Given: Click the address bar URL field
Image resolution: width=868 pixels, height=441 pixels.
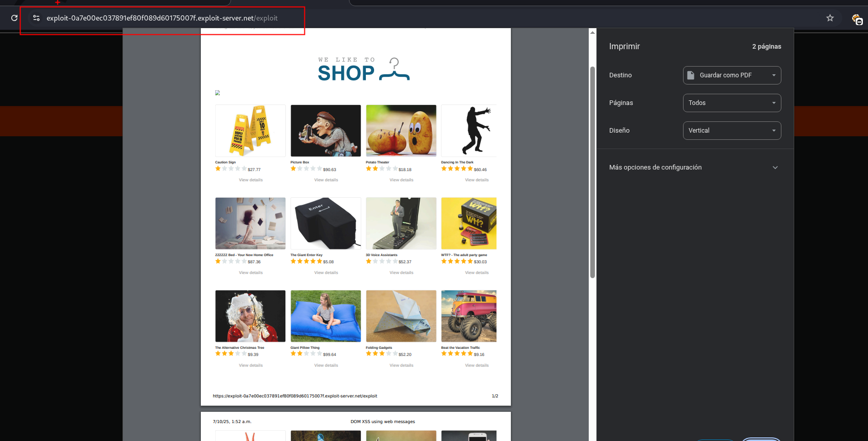Looking at the screenshot, I should (x=162, y=18).
